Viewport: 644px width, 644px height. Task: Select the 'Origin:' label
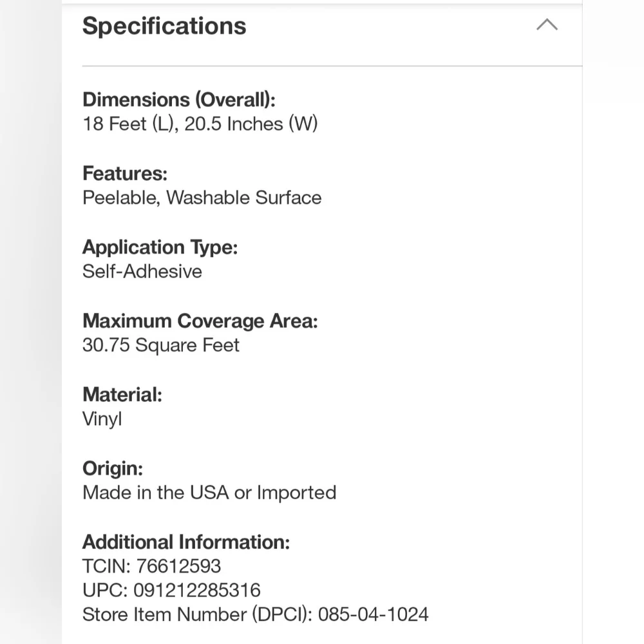tap(113, 468)
